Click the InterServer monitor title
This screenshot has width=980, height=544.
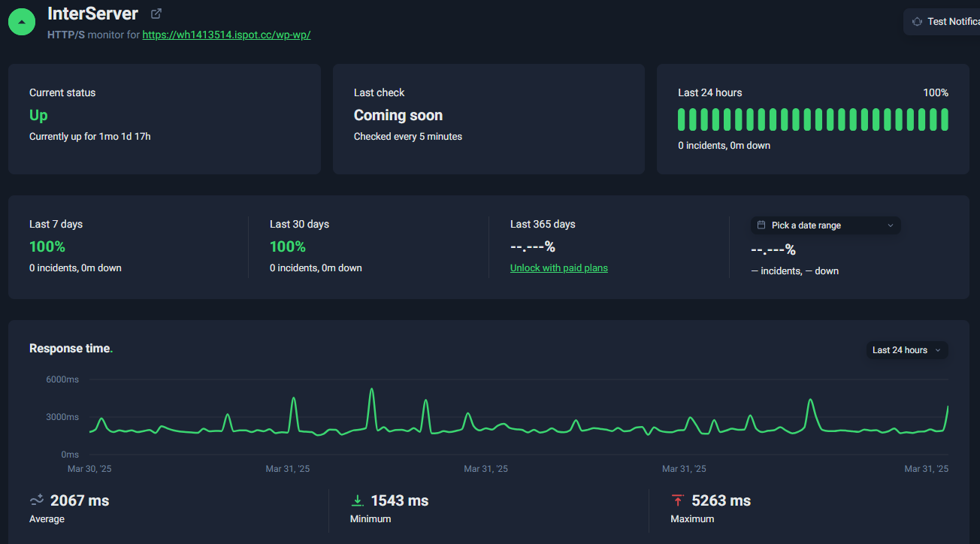pos(92,13)
